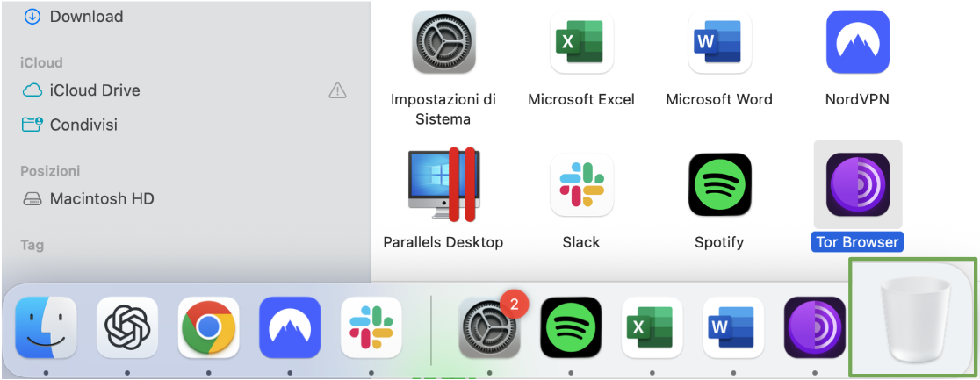The height and width of the screenshot is (380, 980).
Task: Click System Settings Dock icon with badge
Action: 490,328
